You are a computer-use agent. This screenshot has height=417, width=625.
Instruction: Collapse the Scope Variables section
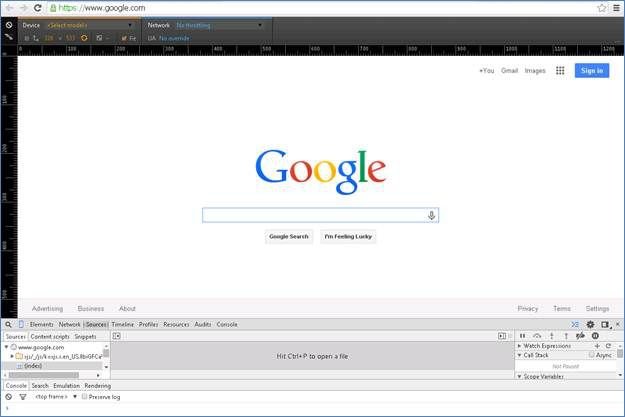pyautogui.click(x=519, y=376)
